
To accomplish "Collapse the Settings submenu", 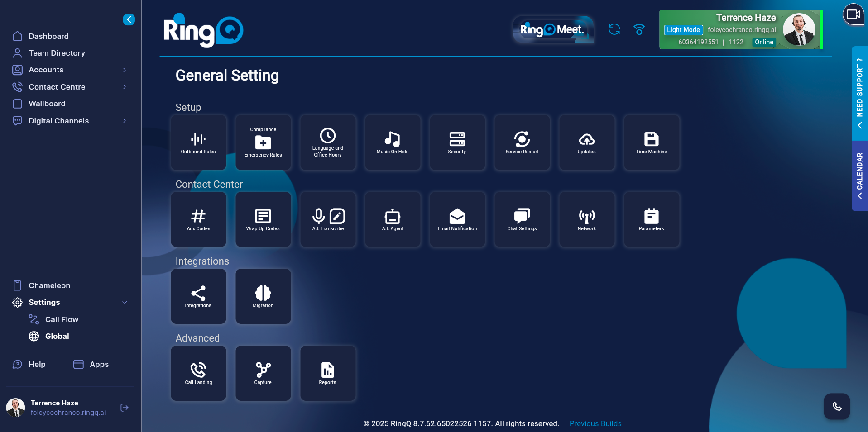I will pos(125,302).
